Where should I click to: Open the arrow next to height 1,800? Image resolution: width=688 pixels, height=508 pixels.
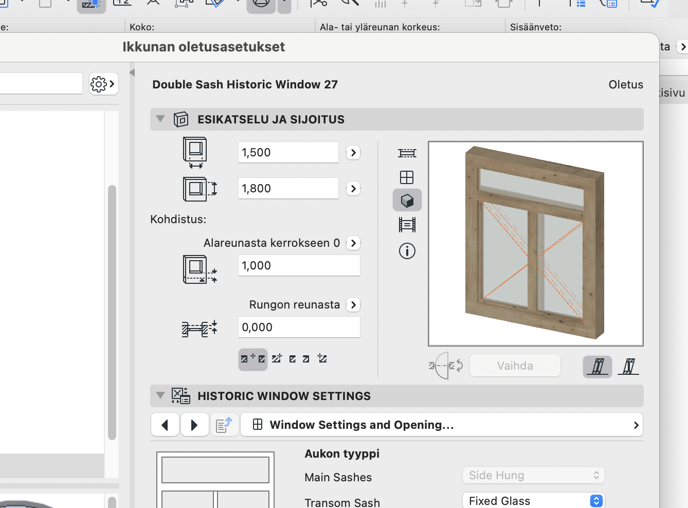point(353,189)
